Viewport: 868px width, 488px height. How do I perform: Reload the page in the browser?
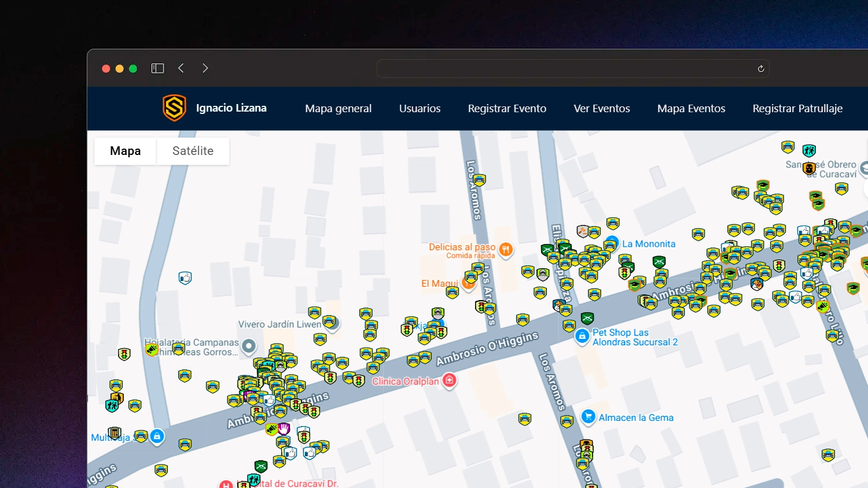coord(761,69)
